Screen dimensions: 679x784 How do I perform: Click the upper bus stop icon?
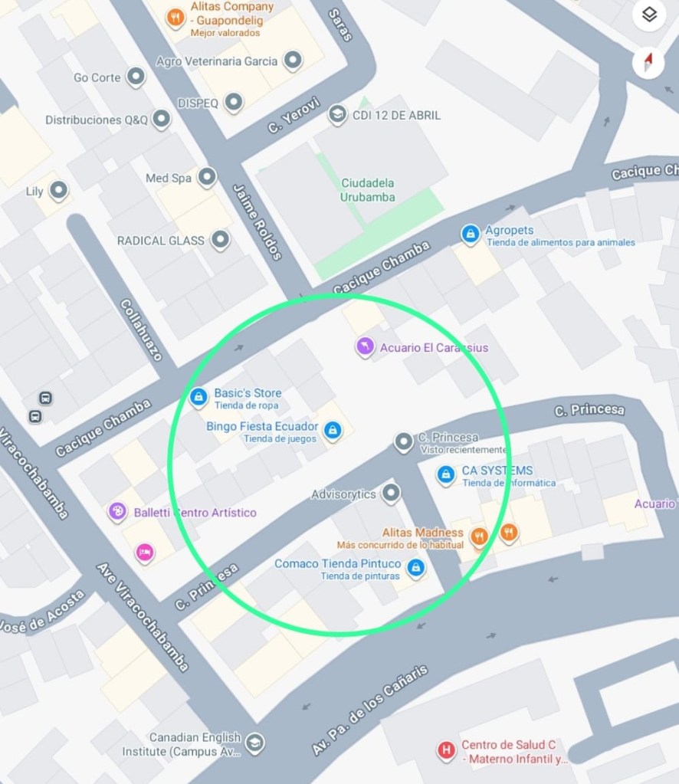click(45, 398)
